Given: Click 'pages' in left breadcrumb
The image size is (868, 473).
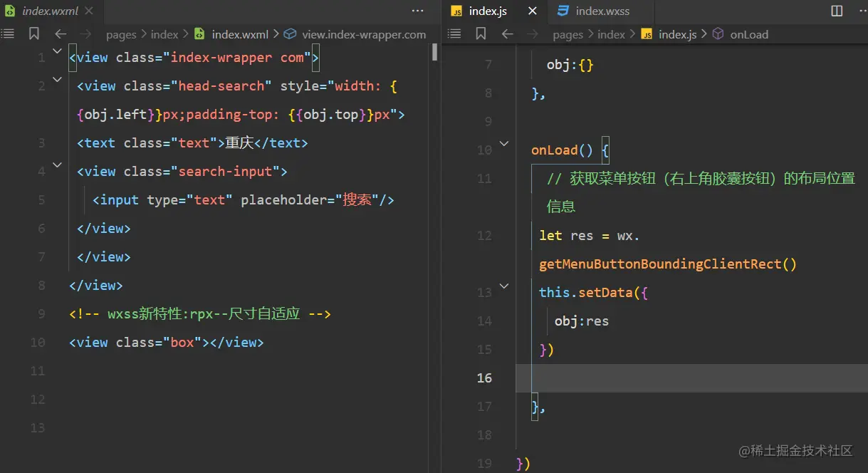Looking at the screenshot, I should pyautogui.click(x=121, y=34).
